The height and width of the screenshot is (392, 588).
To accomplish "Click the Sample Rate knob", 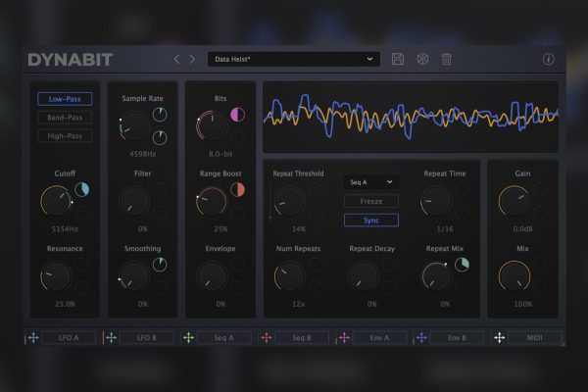I will coord(134,126).
